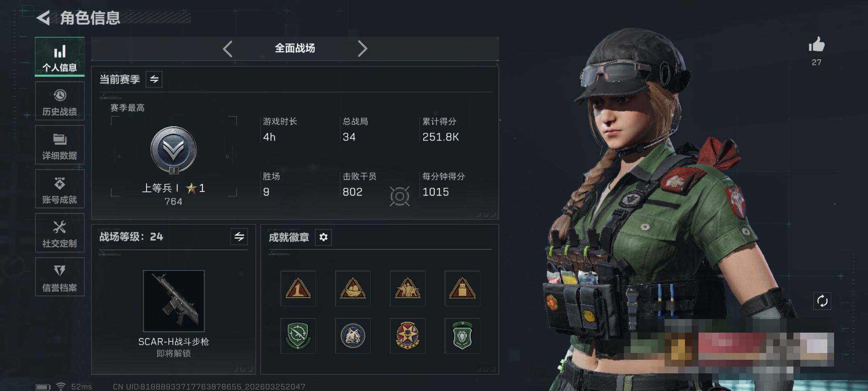This screenshot has width=868, height=391.
Task: Open 信誉档案 reputation record
Action: point(60,277)
